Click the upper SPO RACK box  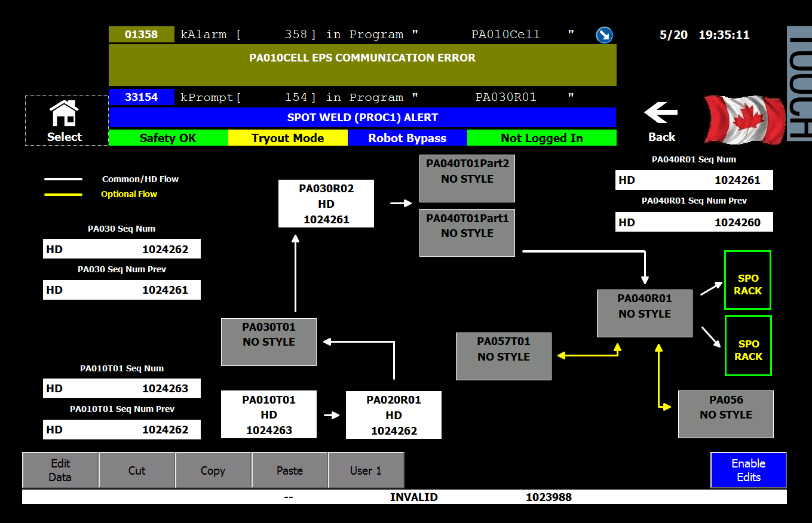pos(748,280)
